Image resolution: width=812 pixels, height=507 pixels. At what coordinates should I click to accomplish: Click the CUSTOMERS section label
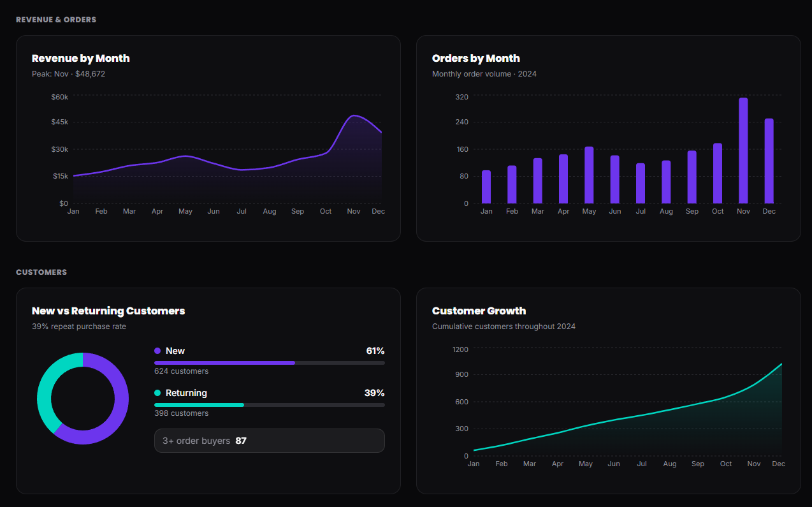(x=41, y=272)
